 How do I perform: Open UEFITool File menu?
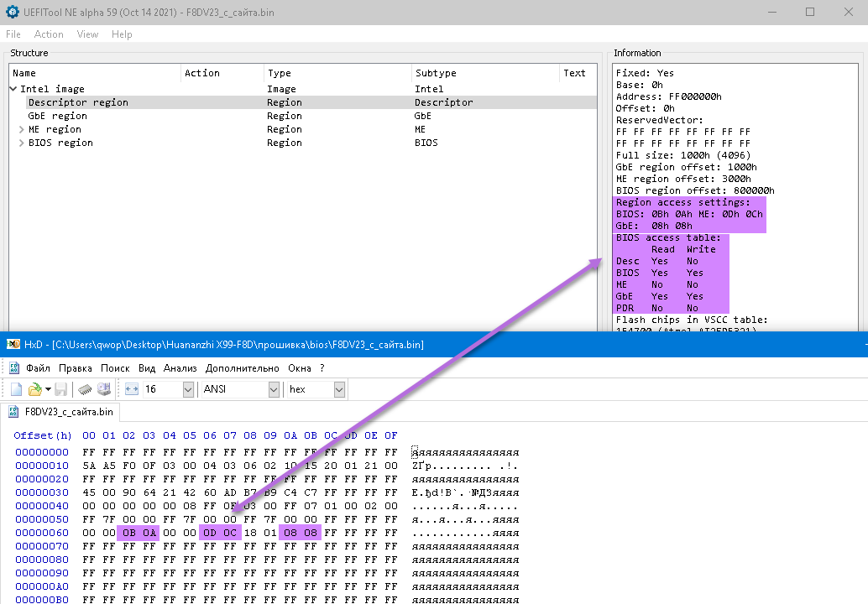tap(13, 34)
